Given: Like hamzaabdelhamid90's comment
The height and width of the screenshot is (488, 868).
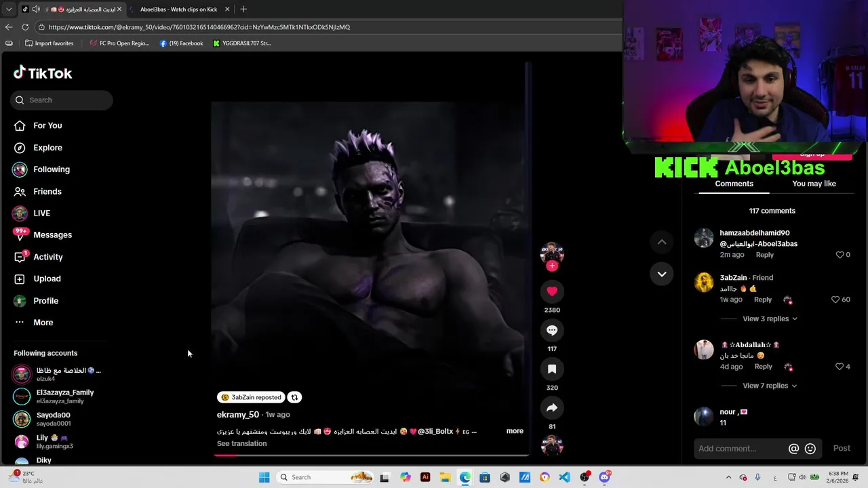Looking at the screenshot, I should 840,255.
